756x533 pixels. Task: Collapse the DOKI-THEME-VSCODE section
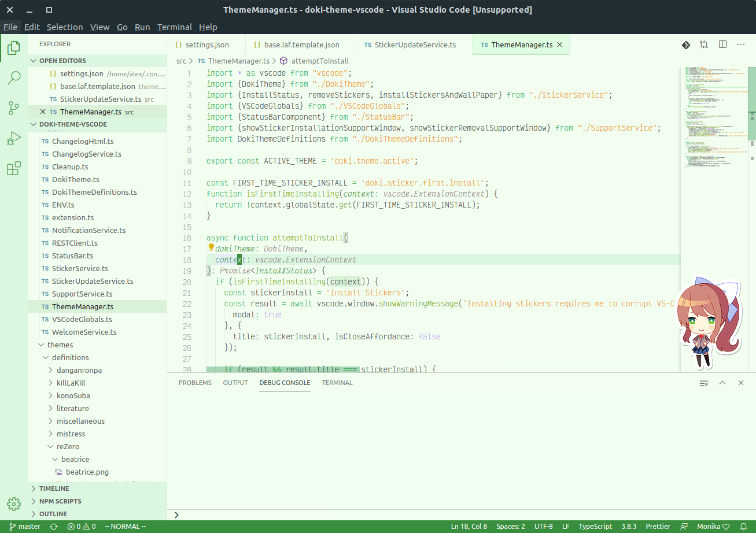(x=97, y=124)
